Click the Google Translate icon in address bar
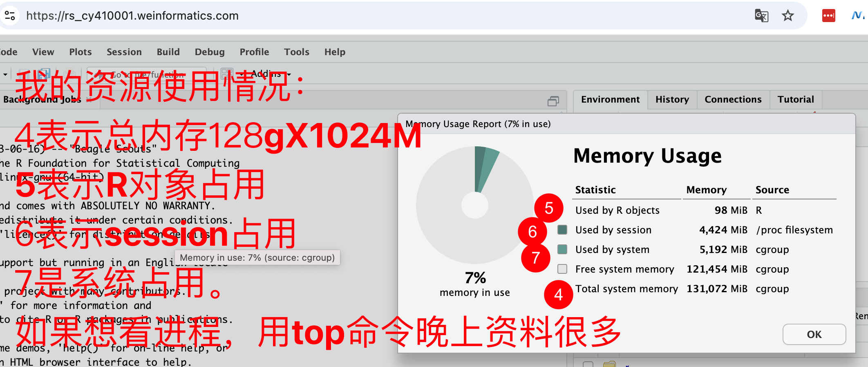 (x=761, y=16)
